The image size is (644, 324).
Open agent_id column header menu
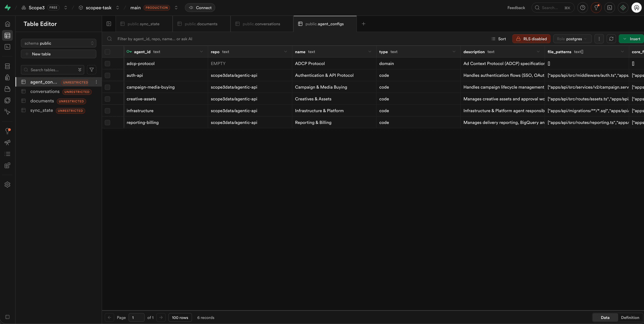click(201, 52)
